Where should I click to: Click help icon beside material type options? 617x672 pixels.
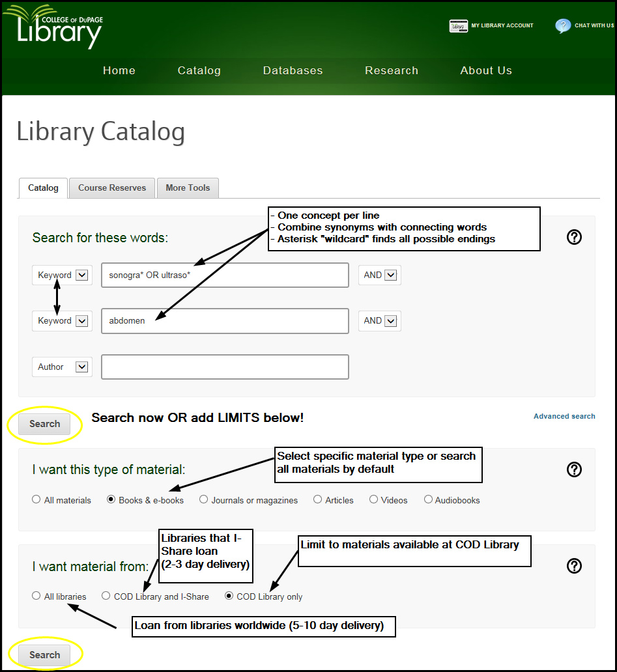(574, 469)
